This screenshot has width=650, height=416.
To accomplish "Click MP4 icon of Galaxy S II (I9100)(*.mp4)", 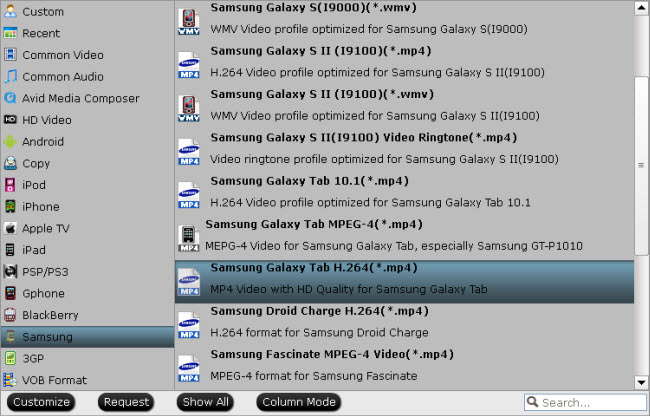I will 189,65.
